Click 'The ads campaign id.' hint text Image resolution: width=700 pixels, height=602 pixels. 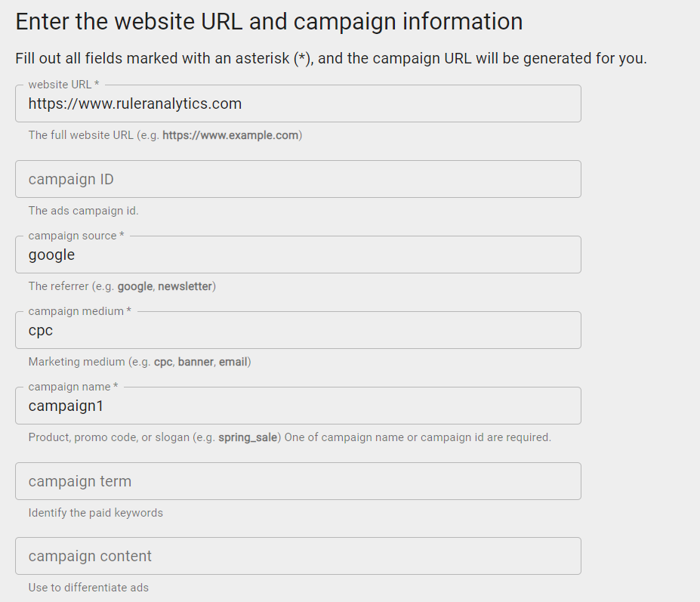coord(83,211)
